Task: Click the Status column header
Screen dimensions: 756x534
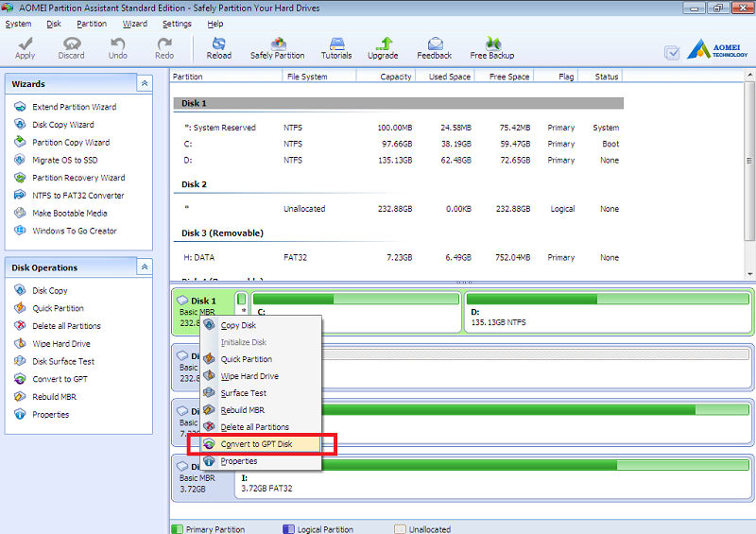Action: [600, 77]
